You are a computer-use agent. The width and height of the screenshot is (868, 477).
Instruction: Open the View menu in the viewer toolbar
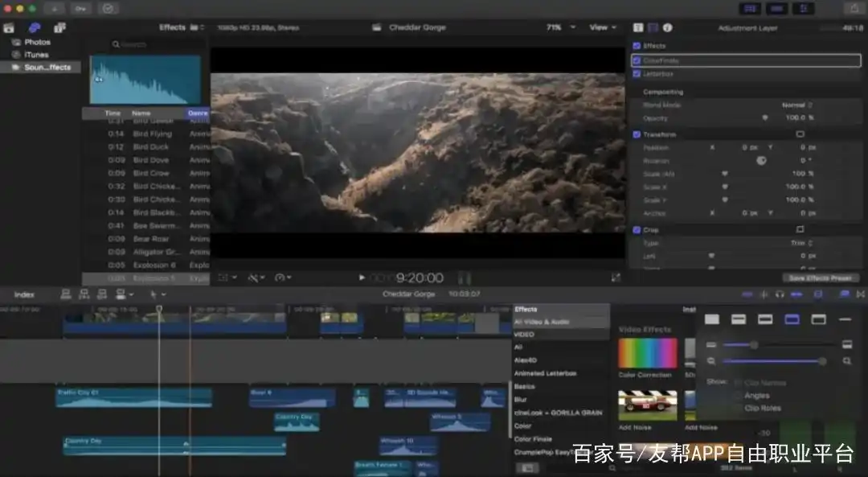coord(601,27)
